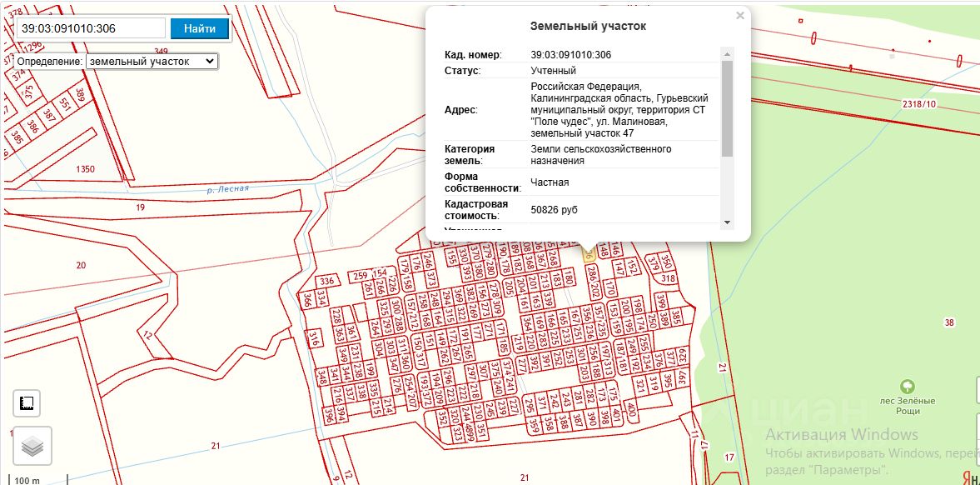The height and width of the screenshot is (485, 980).
Task: Click the popup scrollbar down arrow
Action: pyautogui.click(x=727, y=222)
